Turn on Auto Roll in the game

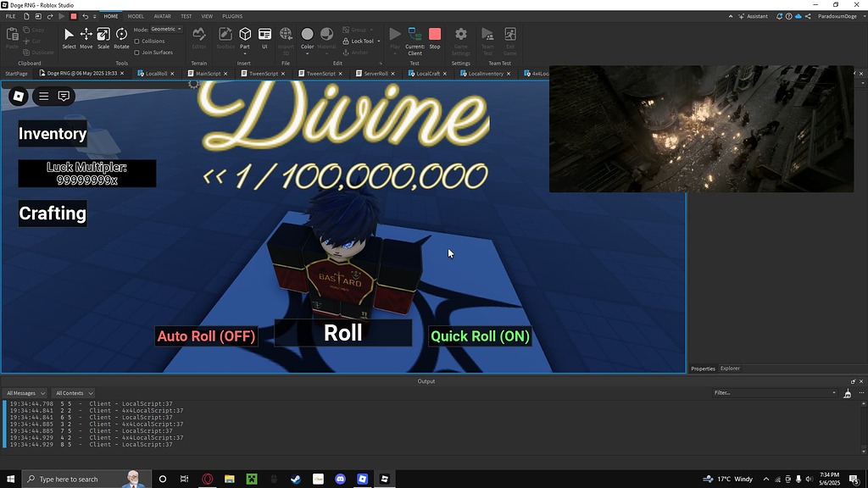point(206,335)
